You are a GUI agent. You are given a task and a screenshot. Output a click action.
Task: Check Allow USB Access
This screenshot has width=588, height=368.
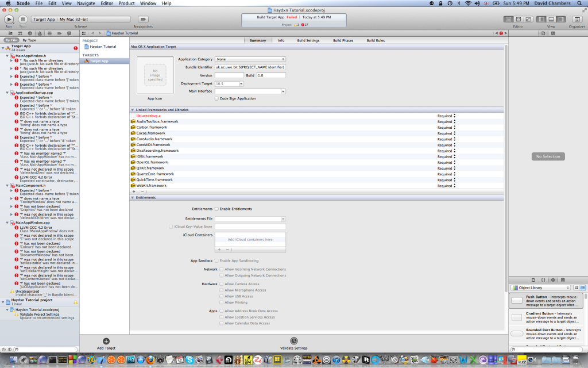pyautogui.click(x=221, y=296)
